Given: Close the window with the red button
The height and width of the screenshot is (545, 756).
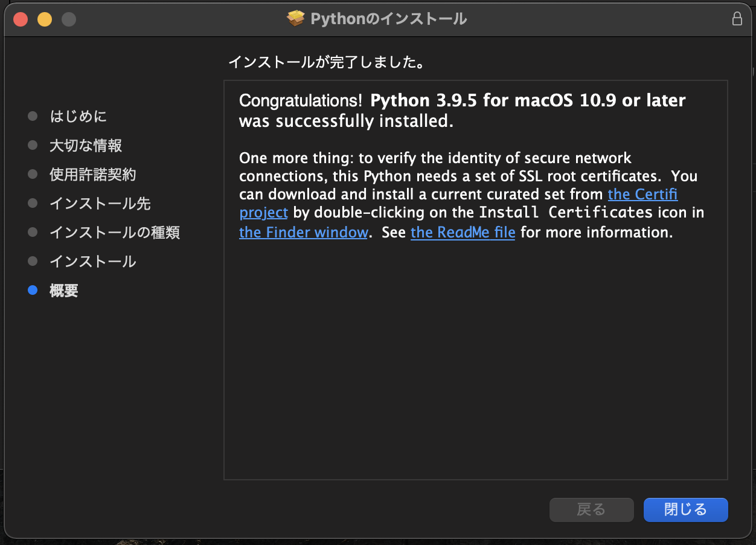Looking at the screenshot, I should (21, 19).
